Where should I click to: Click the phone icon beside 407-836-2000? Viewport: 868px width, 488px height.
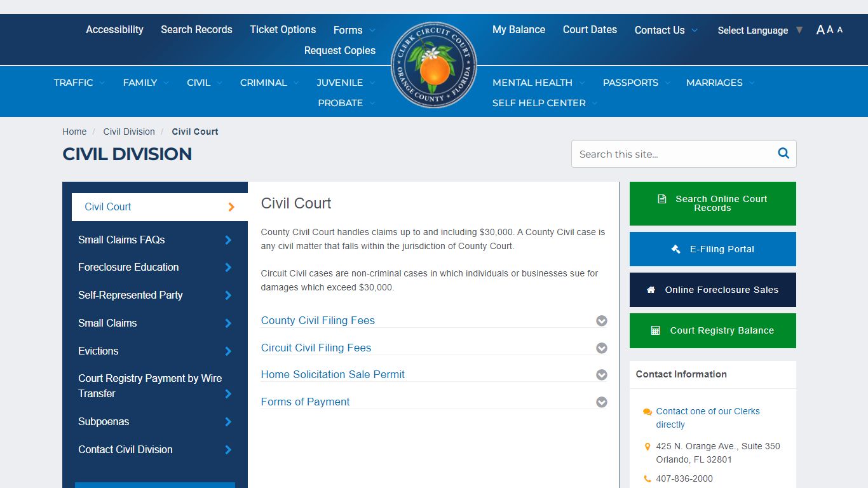(x=648, y=479)
